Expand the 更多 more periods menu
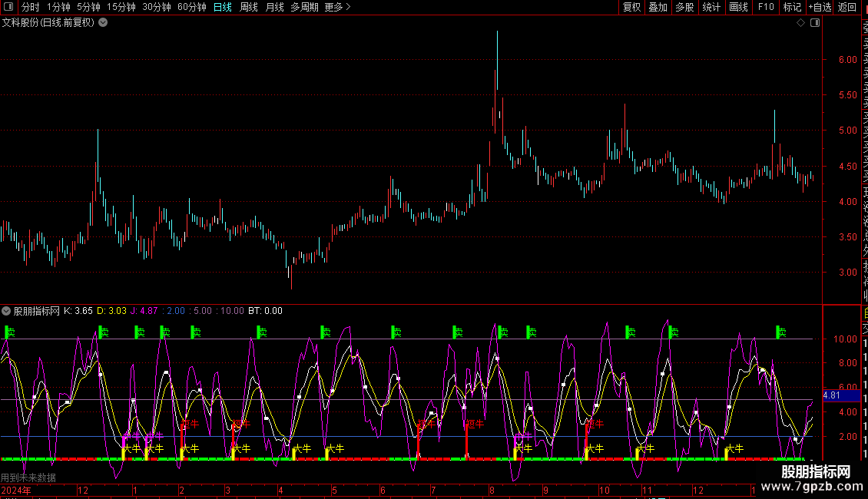Screen dimensions: 868x499 coord(337,7)
